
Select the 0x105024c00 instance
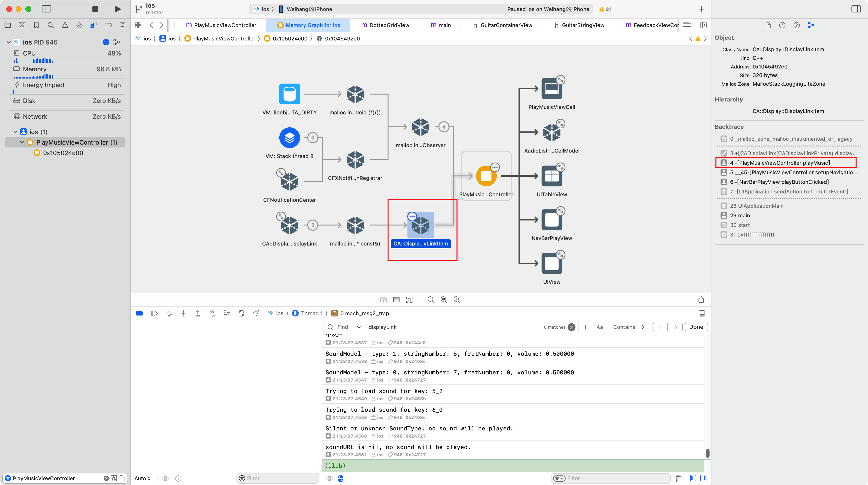63,153
